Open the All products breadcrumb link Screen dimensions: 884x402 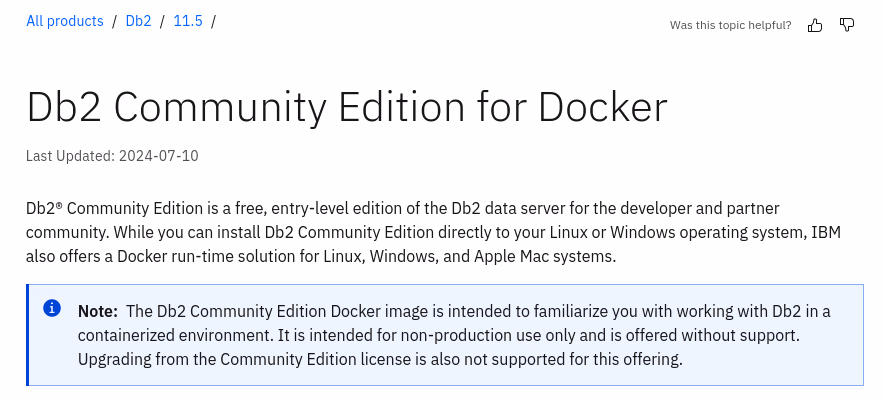(65, 21)
